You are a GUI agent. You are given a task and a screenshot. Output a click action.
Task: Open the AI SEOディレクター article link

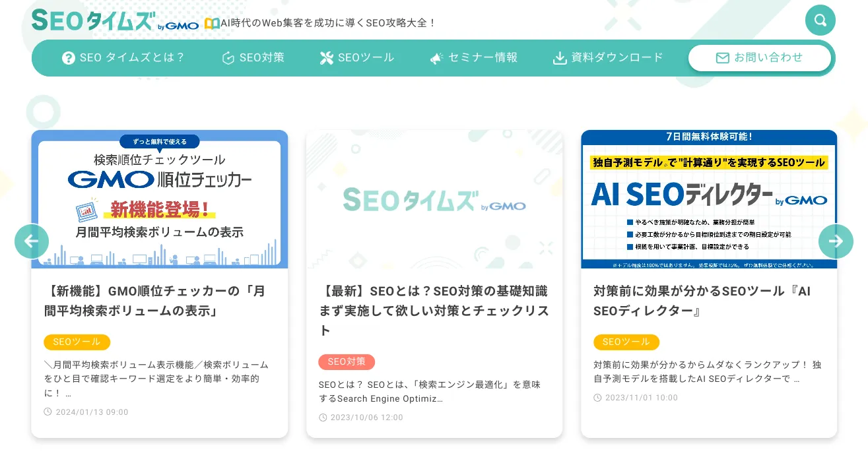point(702,300)
